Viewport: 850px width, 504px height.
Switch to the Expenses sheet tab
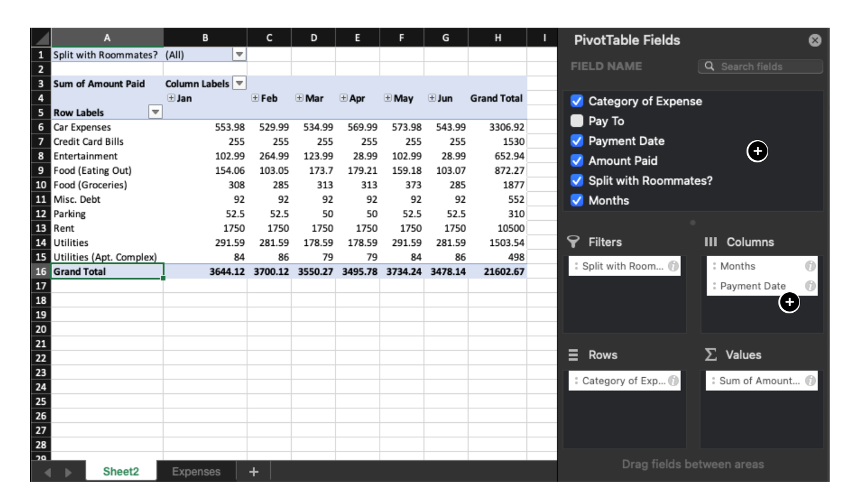coord(196,472)
